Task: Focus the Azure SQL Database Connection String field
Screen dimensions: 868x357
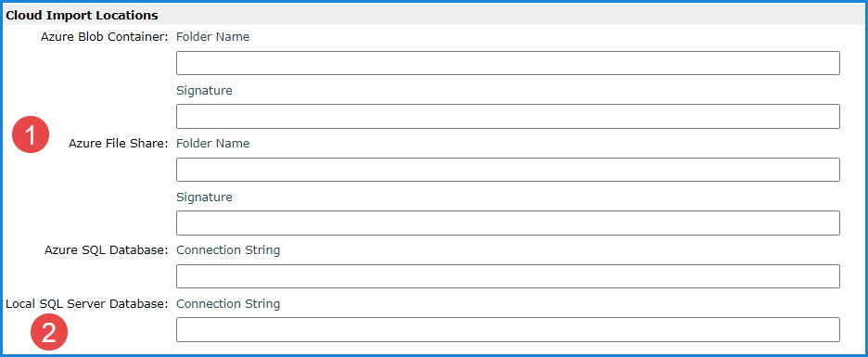Action: 507,276
